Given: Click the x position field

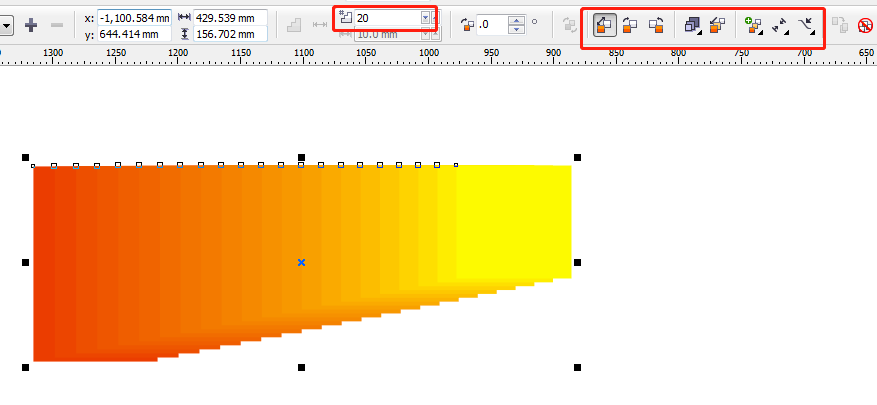Looking at the screenshot, I should click(x=134, y=18).
